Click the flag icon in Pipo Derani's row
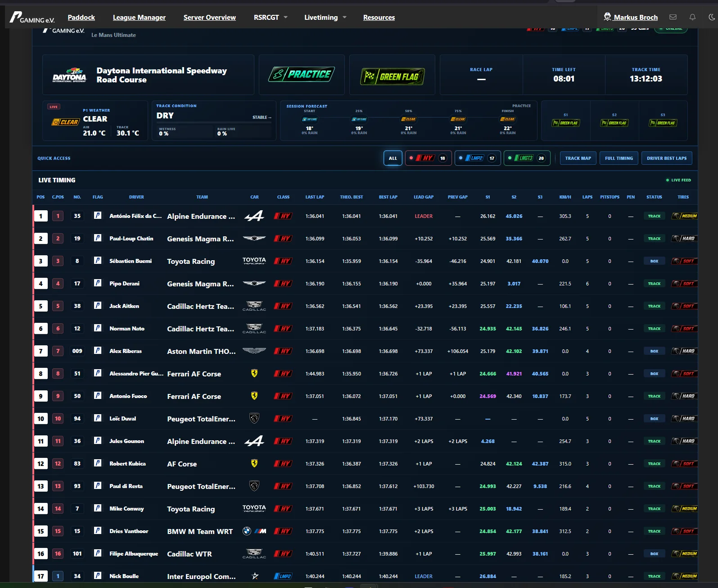This screenshot has width=718, height=588. tap(98, 283)
